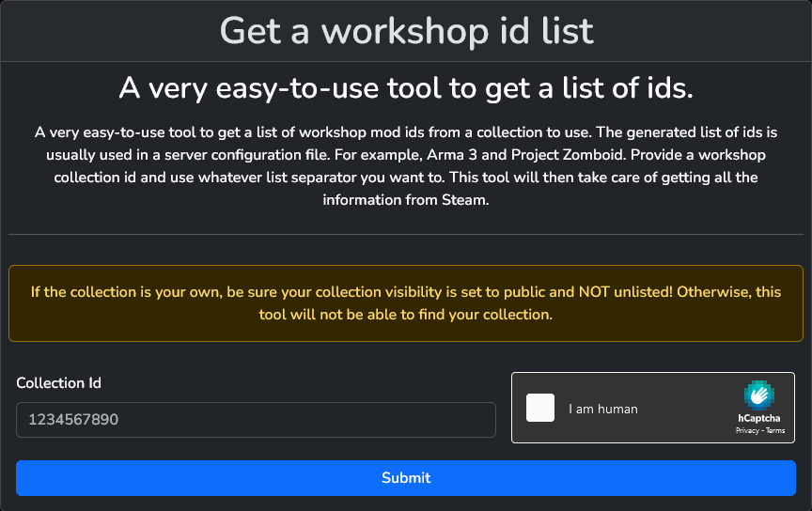Click the "I am human" label text

(603, 409)
